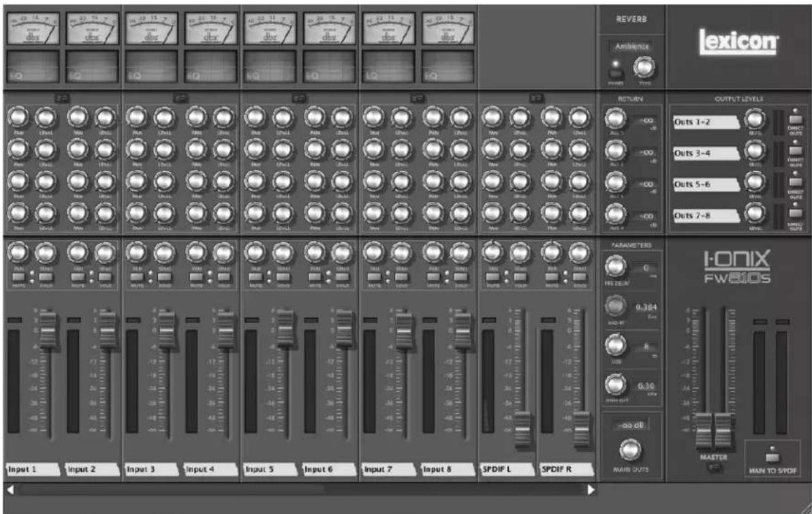Open the dbx dynamics meter for Input 1

point(33,29)
